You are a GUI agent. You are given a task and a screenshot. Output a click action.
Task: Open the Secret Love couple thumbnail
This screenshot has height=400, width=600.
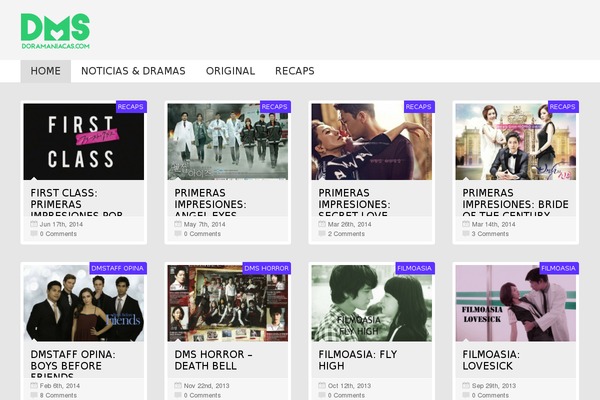click(x=372, y=142)
